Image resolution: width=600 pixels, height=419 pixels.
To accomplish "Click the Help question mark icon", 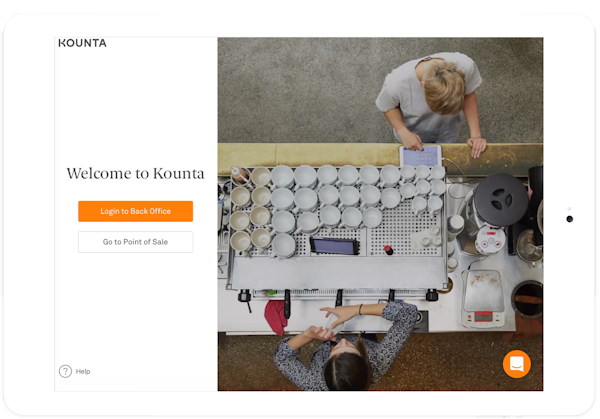I will (65, 371).
